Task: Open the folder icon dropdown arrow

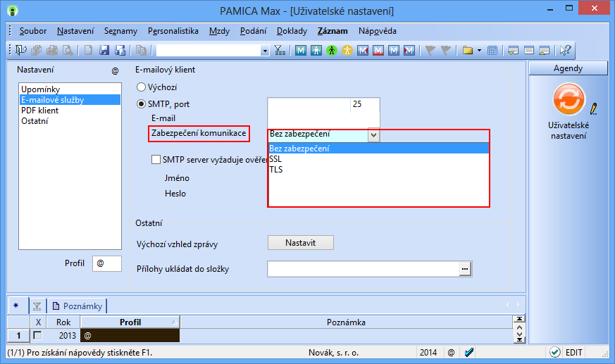Action: [x=479, y=50]
